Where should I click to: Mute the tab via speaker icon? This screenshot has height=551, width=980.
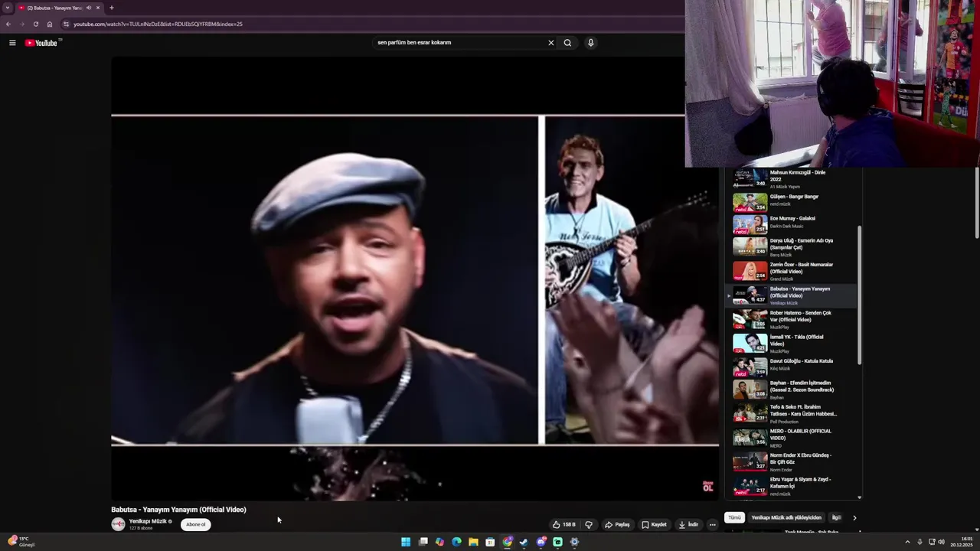(x=89, y=8)
